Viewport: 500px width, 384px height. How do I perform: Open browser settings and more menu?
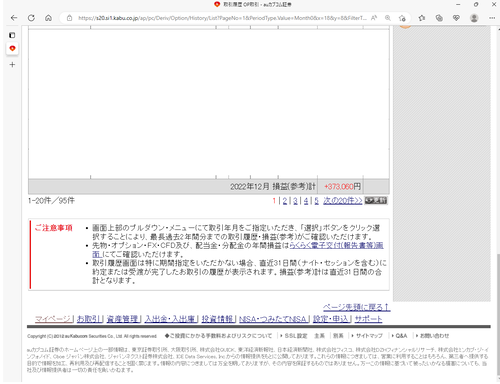coord(492,18)
